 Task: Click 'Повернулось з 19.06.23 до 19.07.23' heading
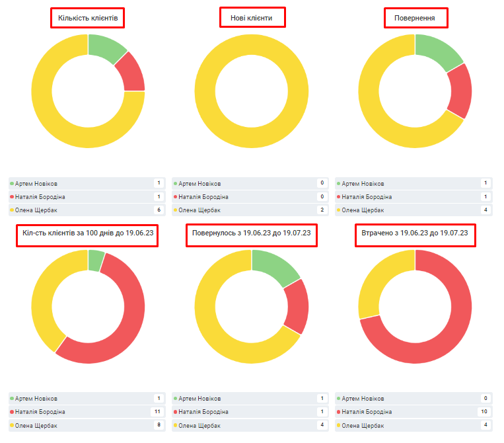pyautogui.click(x=251, y=233)
